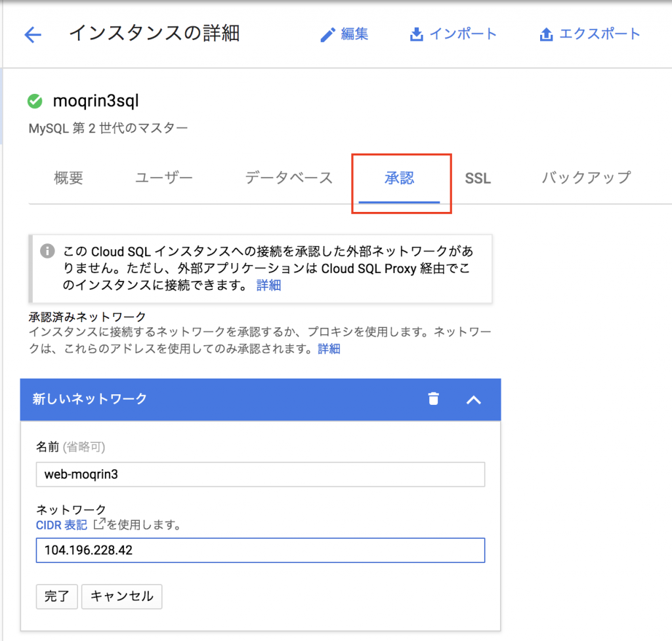Click the インポート import button
The image size is (672, 641).
453,34
